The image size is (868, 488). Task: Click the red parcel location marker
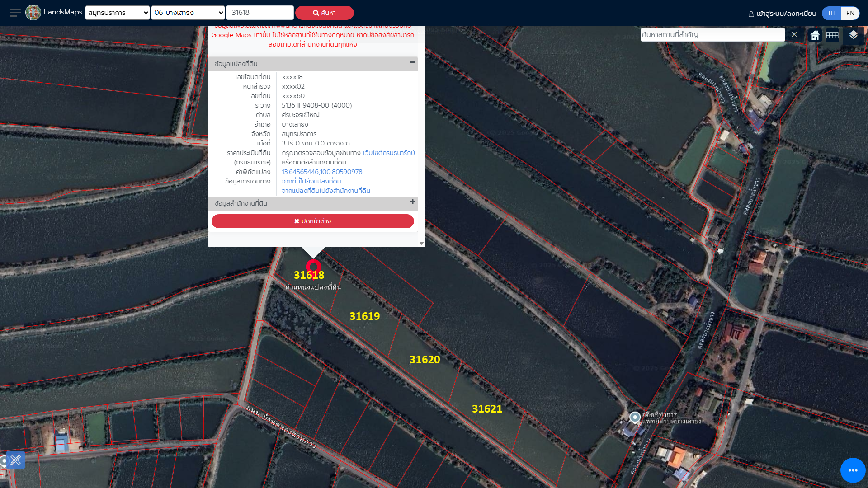(313, 267)
